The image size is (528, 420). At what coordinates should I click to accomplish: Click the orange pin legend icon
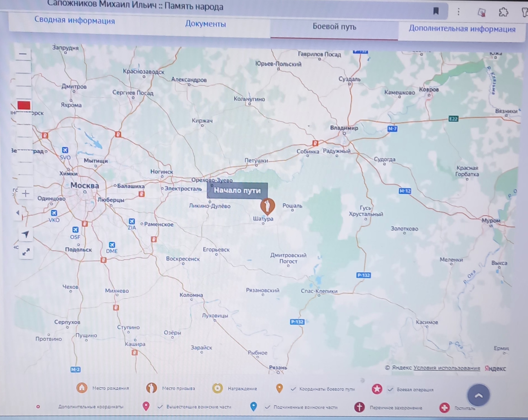[279, 389]
